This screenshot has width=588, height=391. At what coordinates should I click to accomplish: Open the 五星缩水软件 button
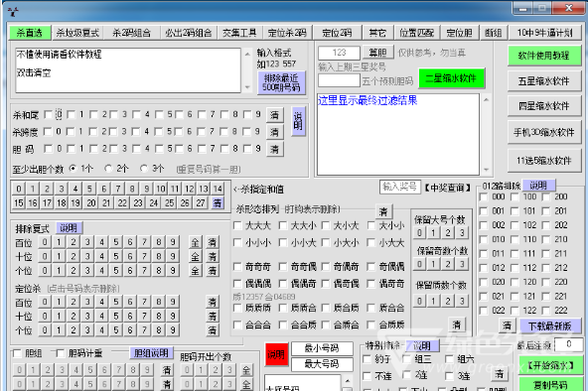[x=543, y=81]
